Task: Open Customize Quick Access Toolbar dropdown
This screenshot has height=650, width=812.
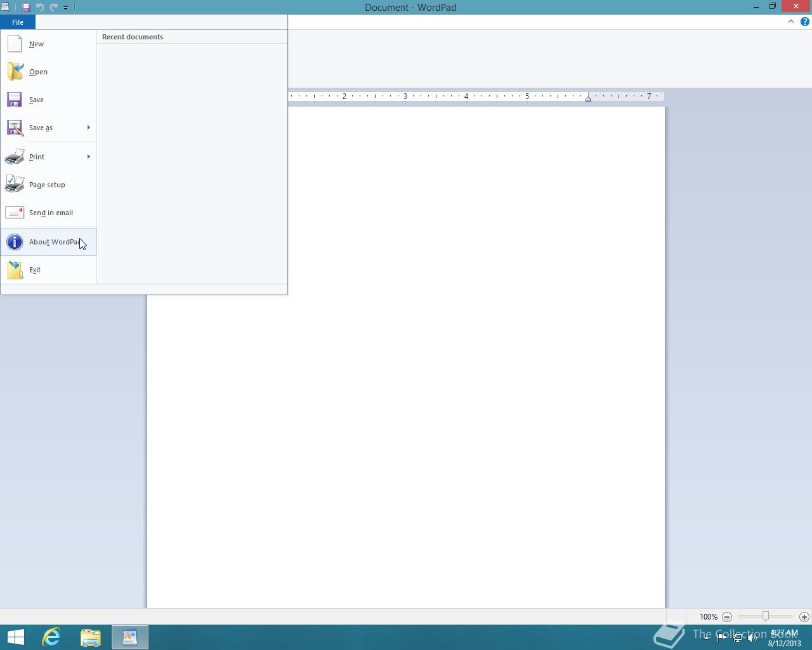Action: (65, 8)
